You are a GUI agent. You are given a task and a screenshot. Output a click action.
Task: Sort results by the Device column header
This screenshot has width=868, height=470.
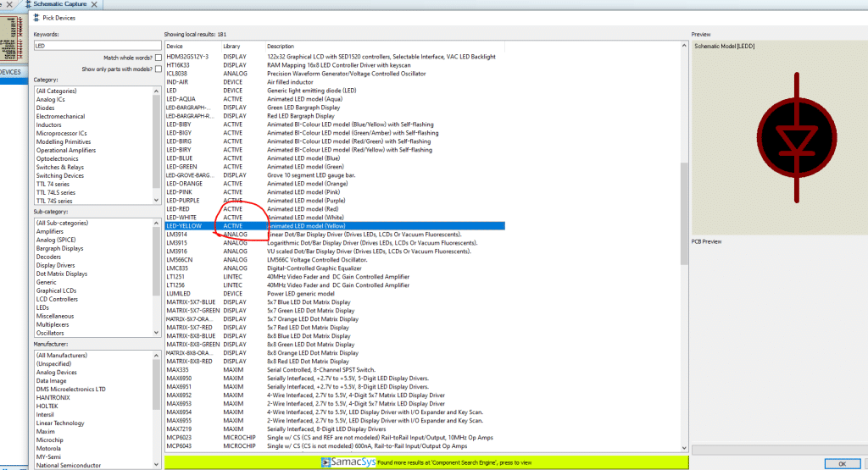193,46
